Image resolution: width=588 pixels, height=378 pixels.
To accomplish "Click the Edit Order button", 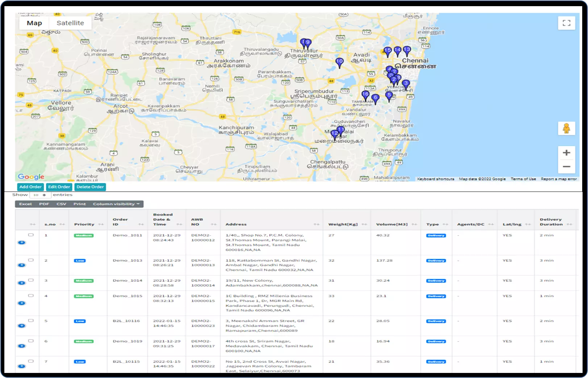I will [59, 187].
